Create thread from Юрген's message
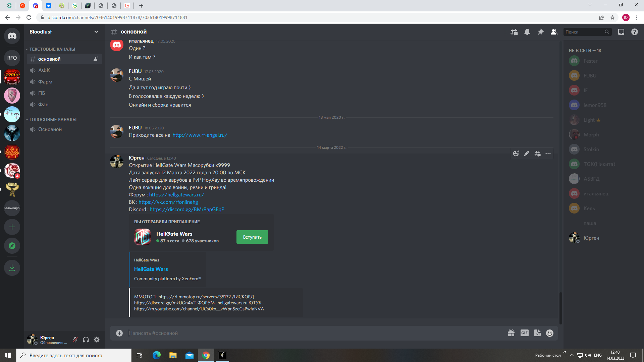 [x=537, y=154]
